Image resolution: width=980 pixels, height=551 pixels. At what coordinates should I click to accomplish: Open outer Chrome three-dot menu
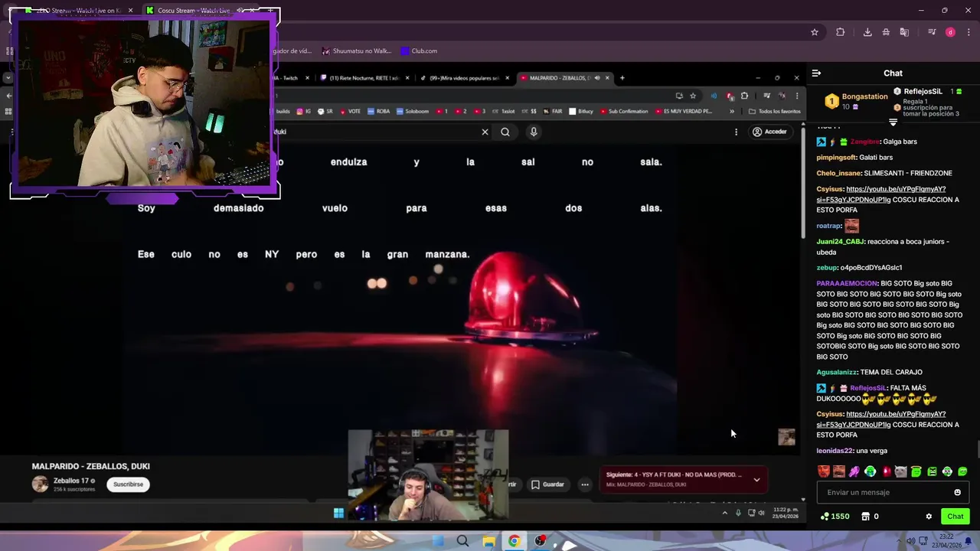point(969,32)
